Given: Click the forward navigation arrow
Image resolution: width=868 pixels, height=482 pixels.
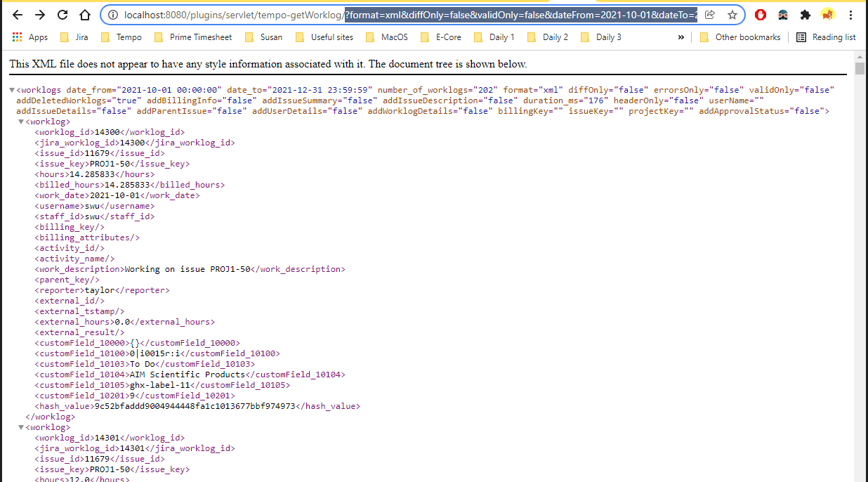Looking at the screenshot, I should (39, 14).
